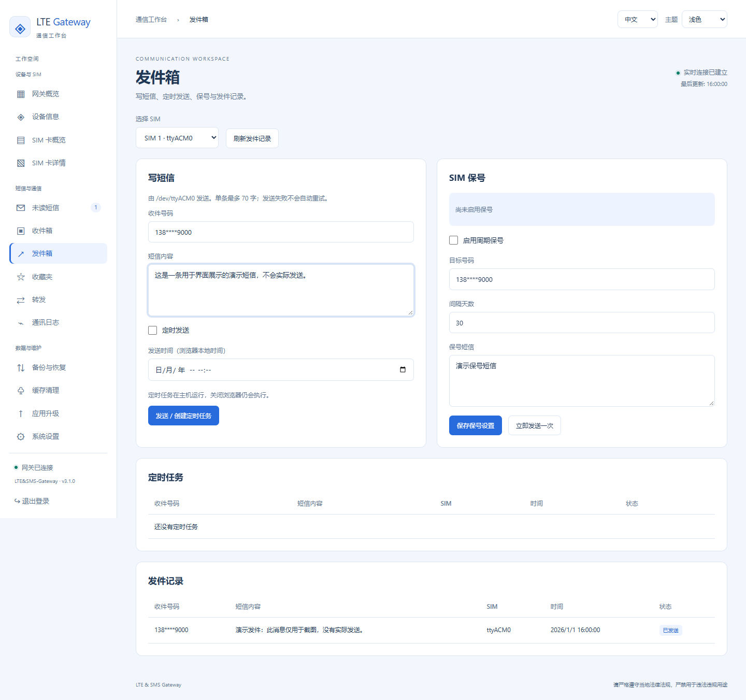746x700 pixels.
Task: Click the 未读短信 envelope icon
Action: (x=21, y=208)
